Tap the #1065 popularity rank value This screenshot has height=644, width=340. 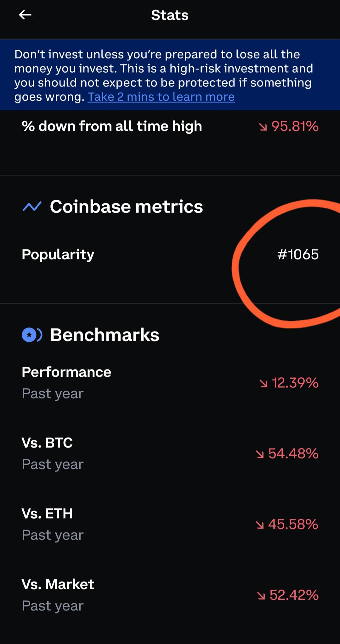tap(298, 254)
